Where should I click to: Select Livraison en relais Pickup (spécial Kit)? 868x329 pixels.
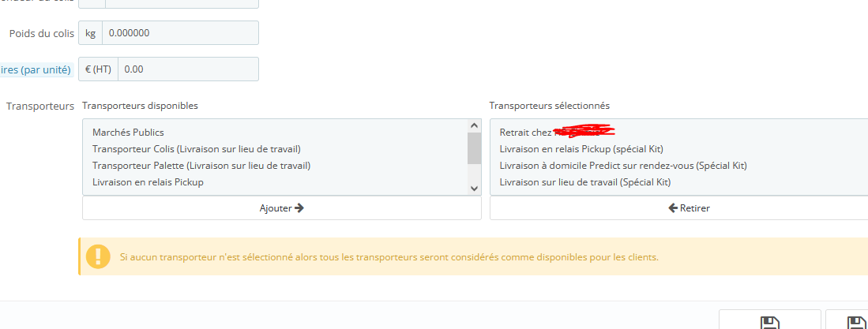pos(581,149)
